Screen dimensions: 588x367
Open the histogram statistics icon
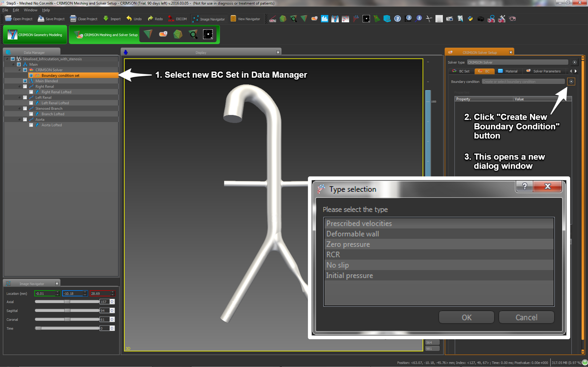(x=324, y=19)
